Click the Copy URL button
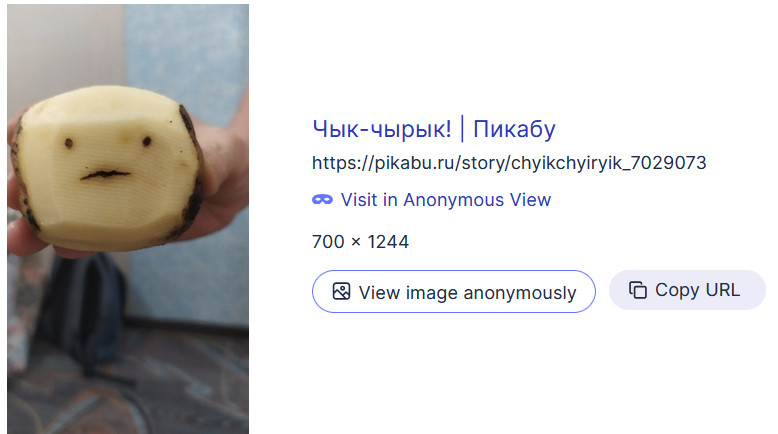The width and height of the screenshot is (778, 434). (x=687, y=290)
